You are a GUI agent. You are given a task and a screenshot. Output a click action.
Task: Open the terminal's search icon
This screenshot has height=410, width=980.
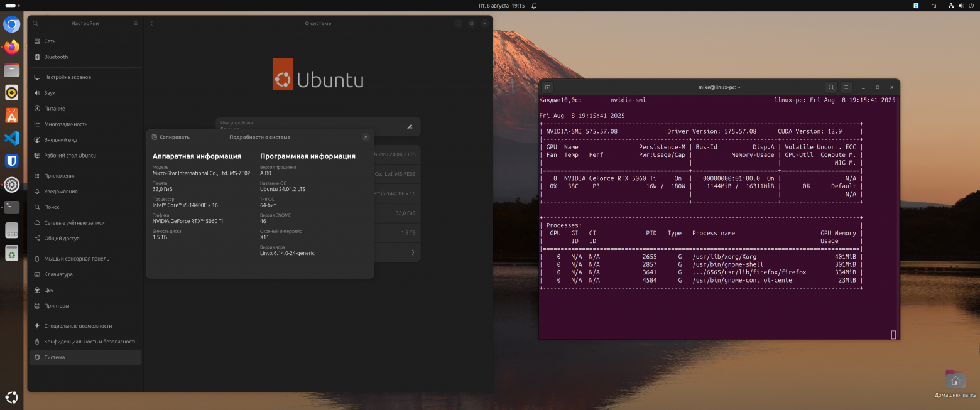click(x=830, y=87)
